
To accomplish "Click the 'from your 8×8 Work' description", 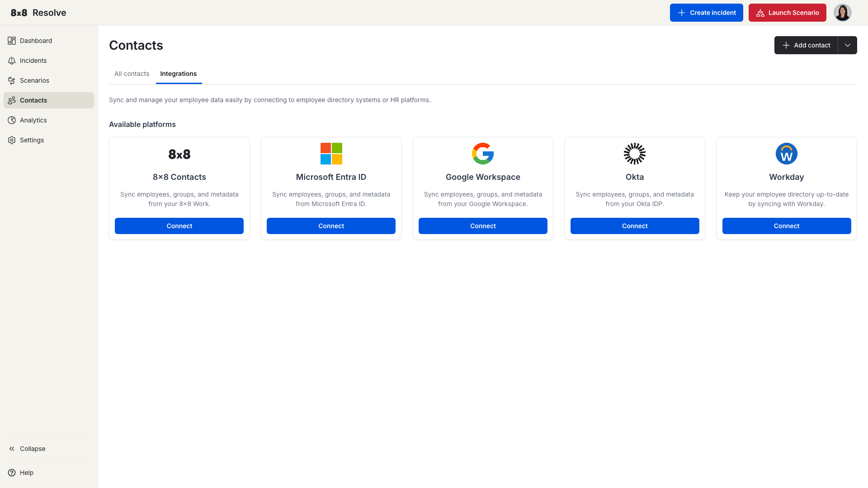I will tap(179, 204).
